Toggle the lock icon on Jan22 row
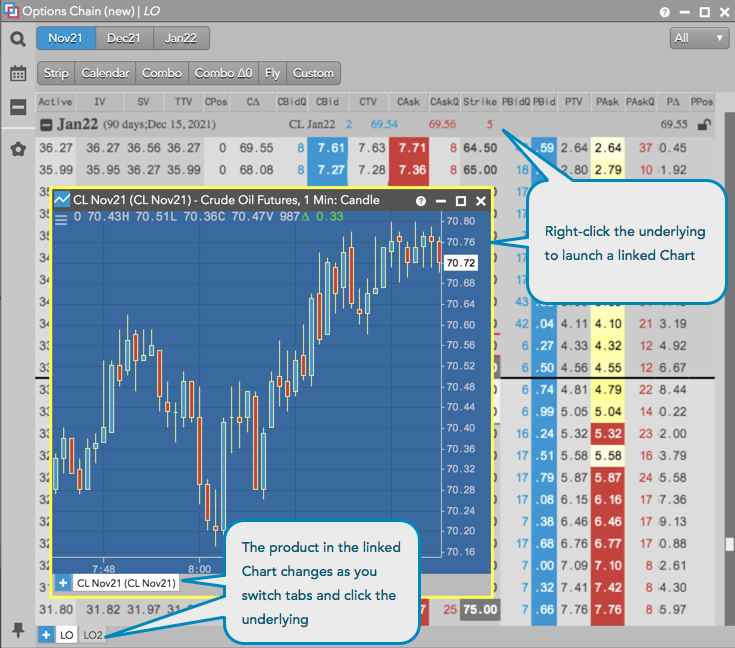The width and height of the screenshot is (735, 648). [x=705, y=125]
